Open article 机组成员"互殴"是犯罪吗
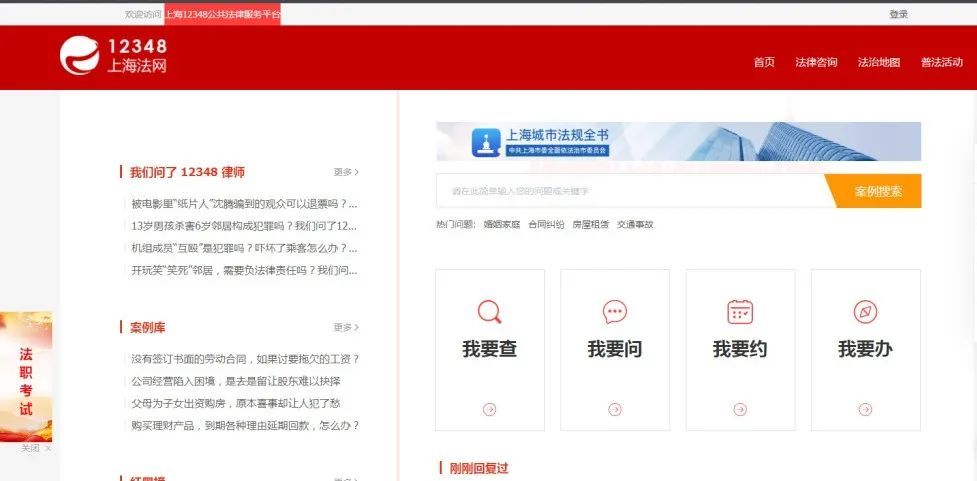 click(244, 249)
